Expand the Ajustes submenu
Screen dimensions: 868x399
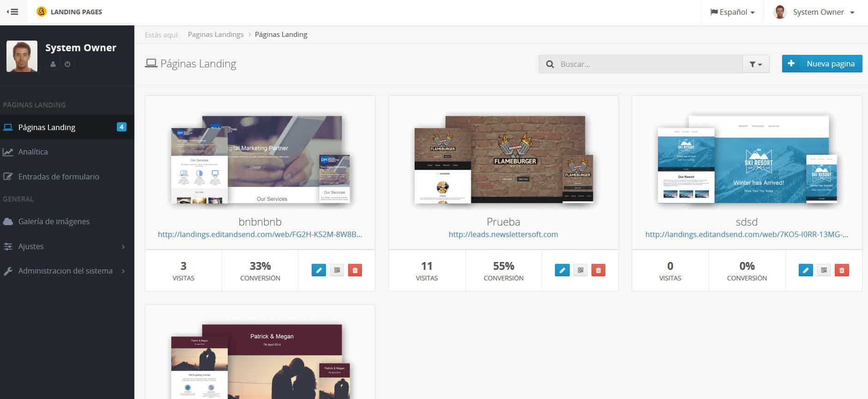[67, 246]
